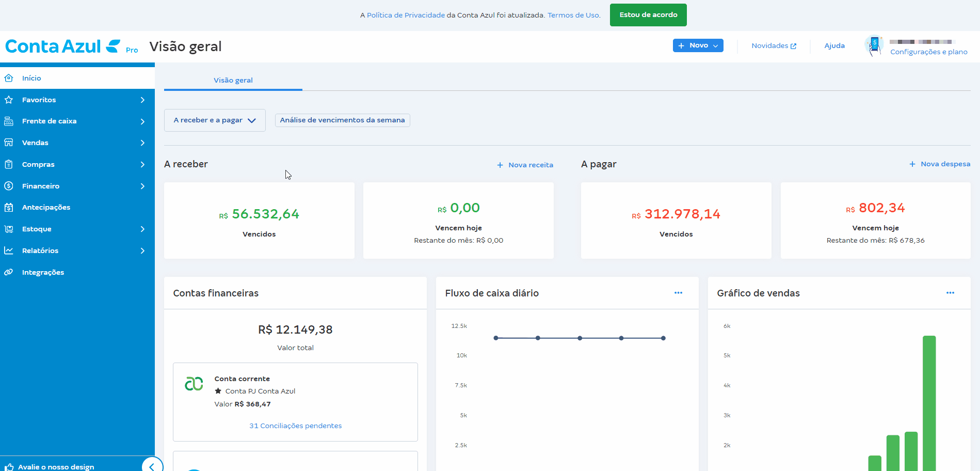Click the Estoque inventory icon
Viewport: 980px width, 471px height.
coord(9,229)
